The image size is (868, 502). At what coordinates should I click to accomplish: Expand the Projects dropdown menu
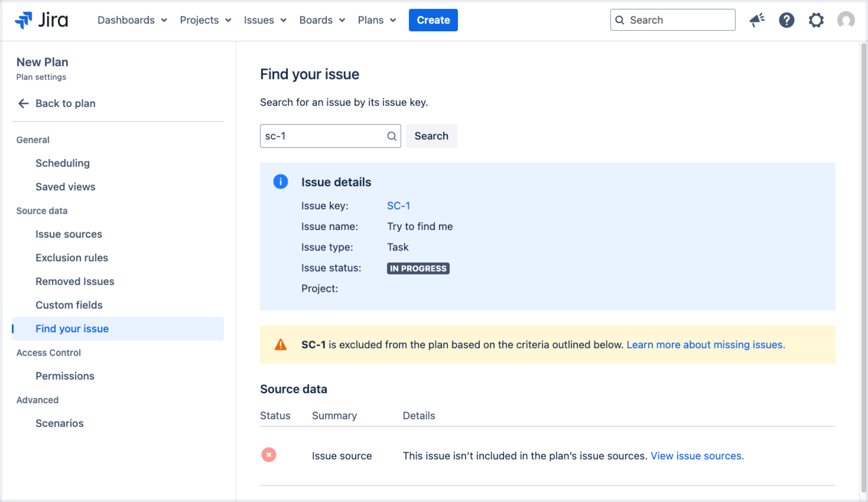pyautogui.click(x=205, y=20)
